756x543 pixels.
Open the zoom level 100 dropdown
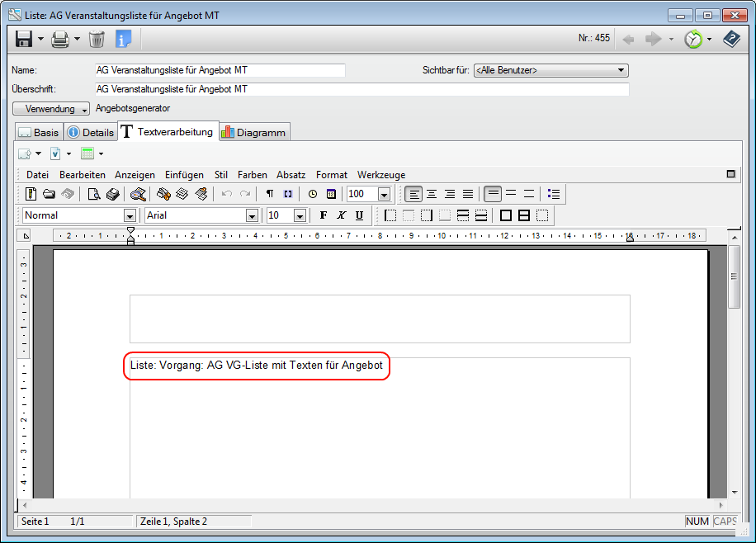click(x=384, y=194)
